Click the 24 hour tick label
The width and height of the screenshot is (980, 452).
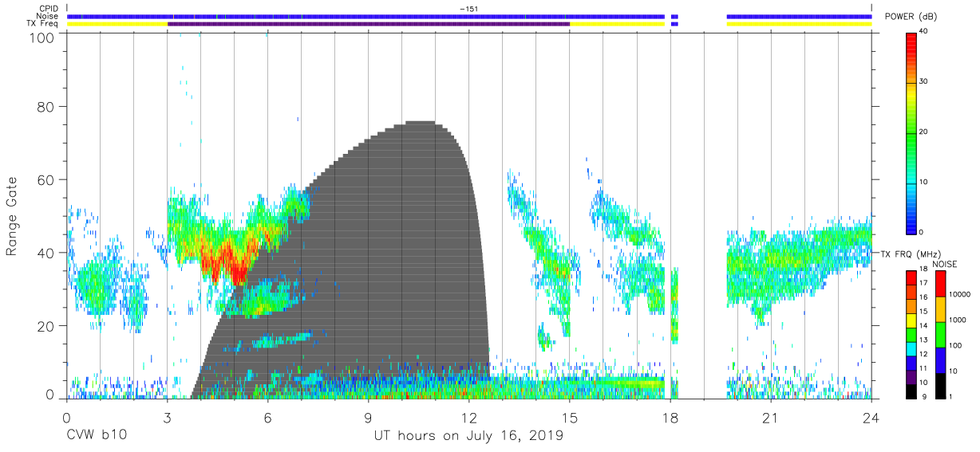click(x=871, y=416)
